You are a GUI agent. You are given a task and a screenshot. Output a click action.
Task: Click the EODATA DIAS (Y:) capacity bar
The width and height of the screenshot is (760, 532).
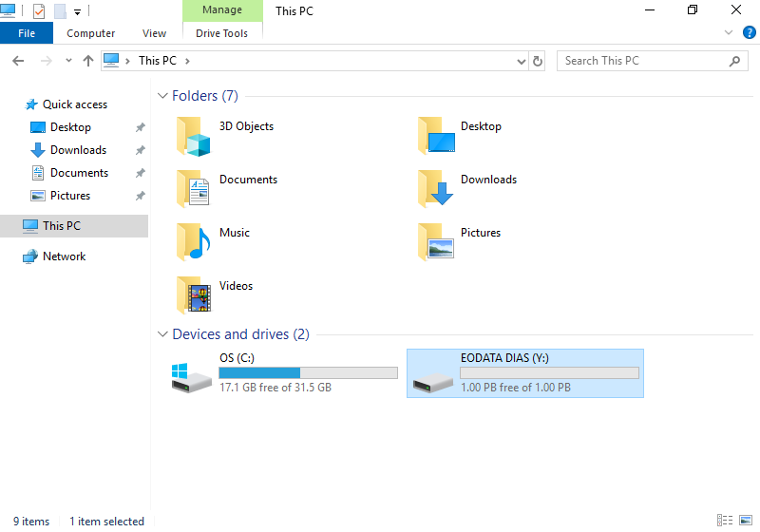tap(550, 372)
